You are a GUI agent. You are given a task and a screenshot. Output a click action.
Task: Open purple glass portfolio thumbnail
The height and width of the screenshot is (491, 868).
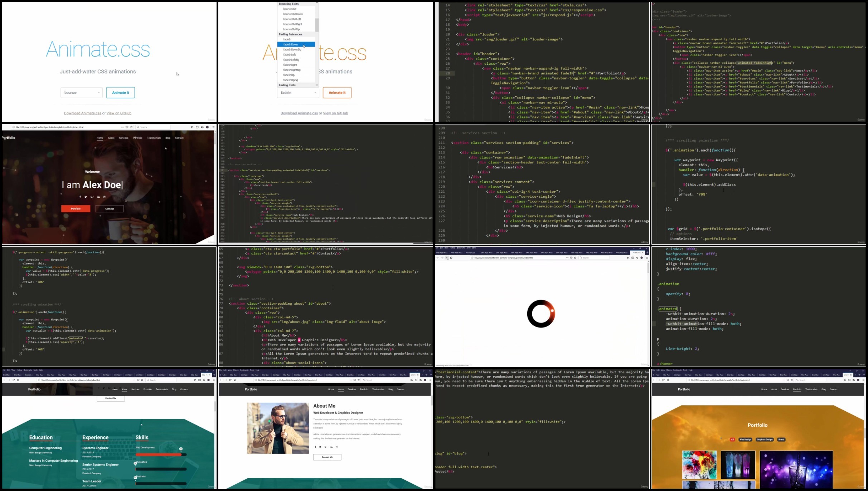pos(796,470)
